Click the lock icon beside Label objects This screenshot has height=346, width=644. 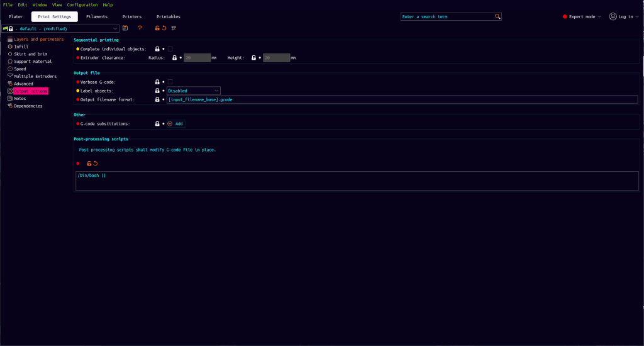157,91
